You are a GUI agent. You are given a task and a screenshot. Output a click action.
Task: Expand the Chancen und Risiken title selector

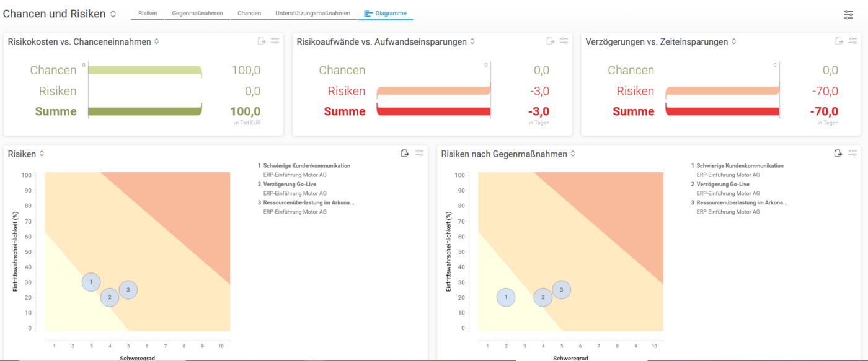pyautogui.click(x=113, y=13)
